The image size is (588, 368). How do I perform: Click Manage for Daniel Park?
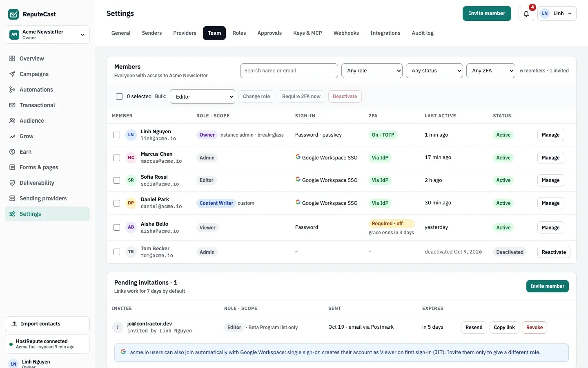coord(550,203)
